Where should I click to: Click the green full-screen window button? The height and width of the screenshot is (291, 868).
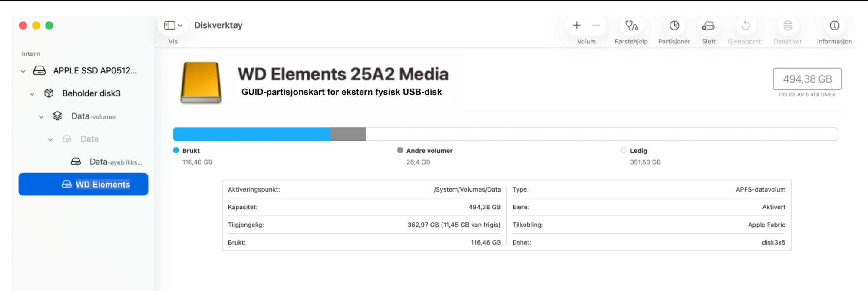click(49, 26)
